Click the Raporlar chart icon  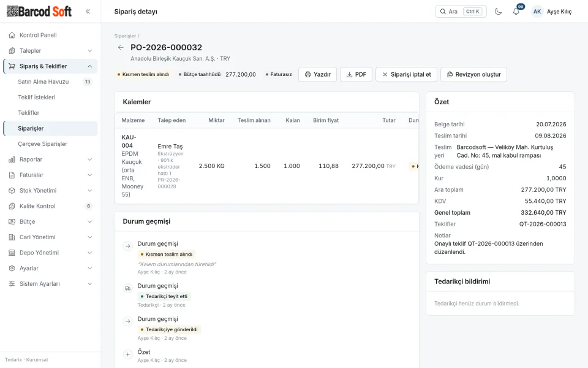tap(12, 159)
